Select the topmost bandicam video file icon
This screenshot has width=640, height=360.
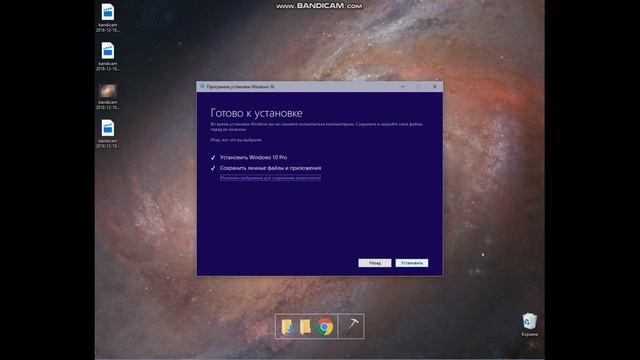tap(108, 18)
